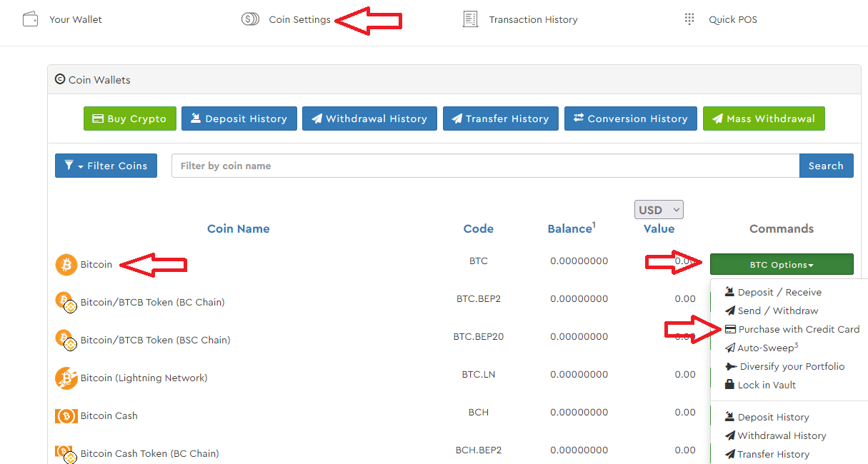The width and height of the screenshot is (868, 464).
Task: Click the BTC.LN code cell
Action: (479, 374)
